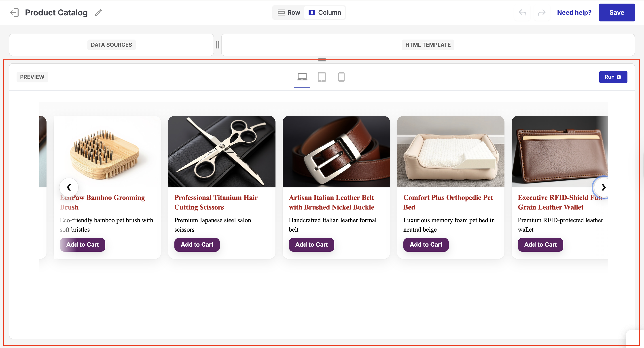This screenshot has height=348, width=644.
Task: Open the Need help? link
Action: pos(574,13)
